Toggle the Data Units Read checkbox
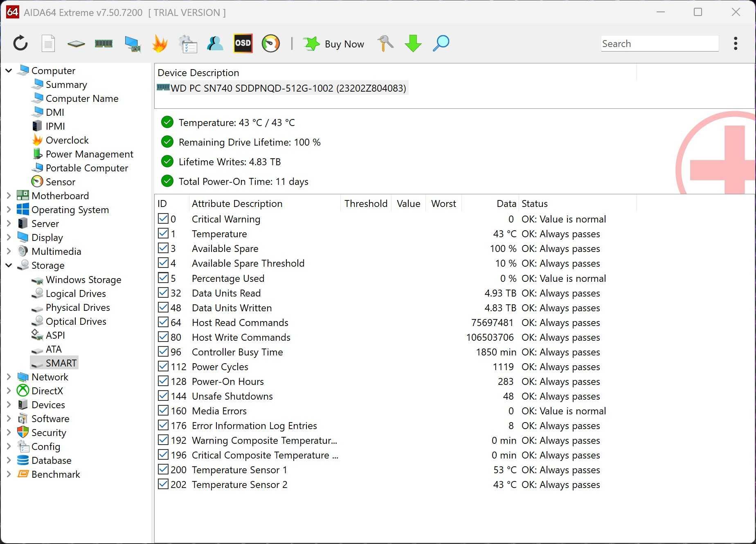This screenshot has width=756, height=544. point(163,293)
